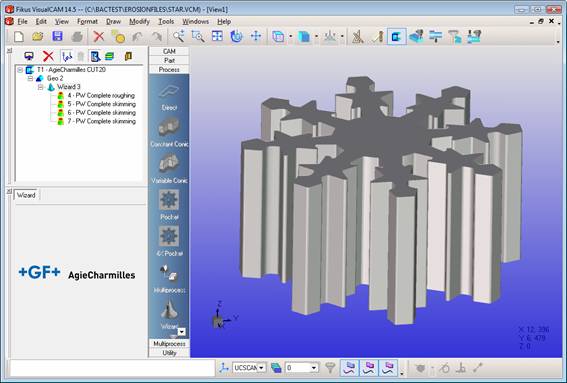
Task: Open the Modify menu
Action: 139,22
